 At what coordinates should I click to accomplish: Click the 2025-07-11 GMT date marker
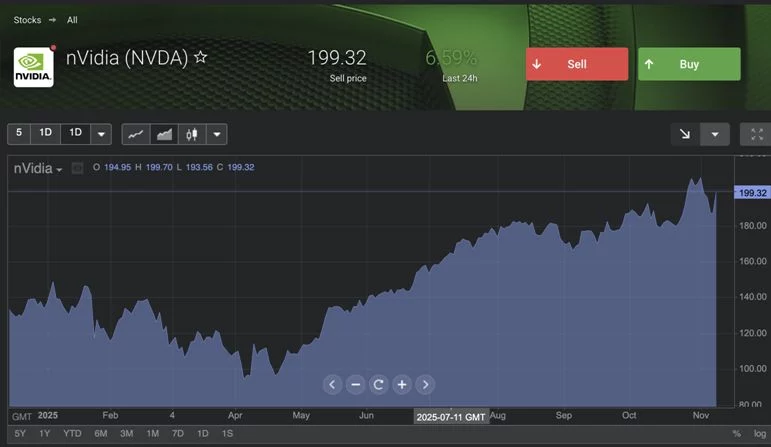coord(451,417)
